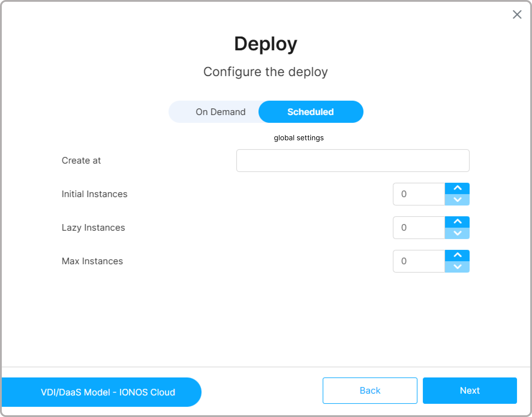Image resolution: width=532 pixels, height=417 pixels.
Task: Click the Initial Instances label
Action: (x=94, y=194)
